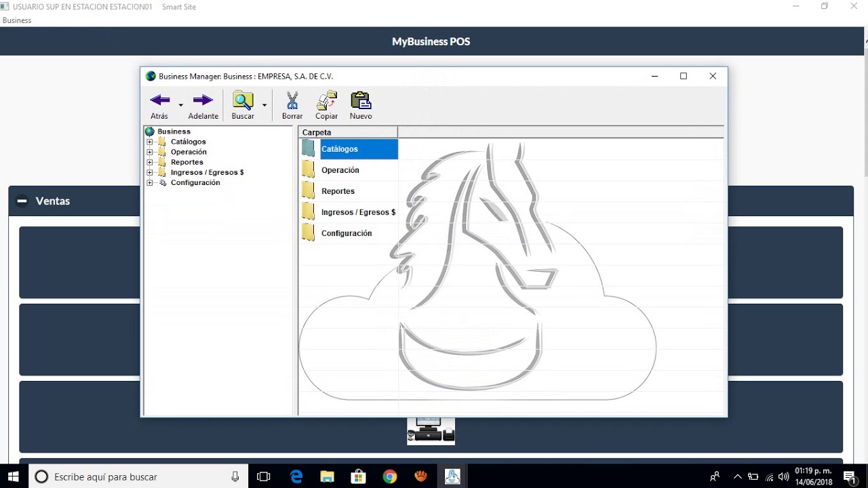Open the Buscar dropdown arrow

point(264,105)
